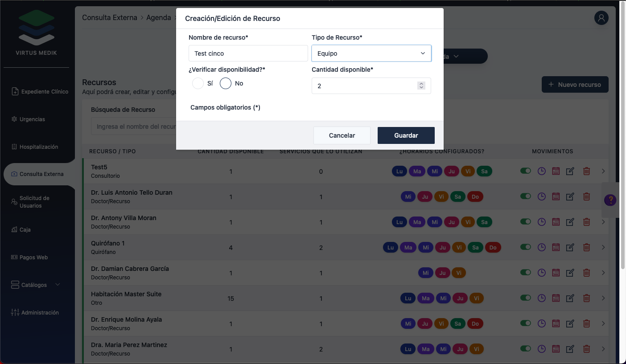Go to Caja in the sidebar
This screenshot has height=364, width=626.
pos(25,230)
